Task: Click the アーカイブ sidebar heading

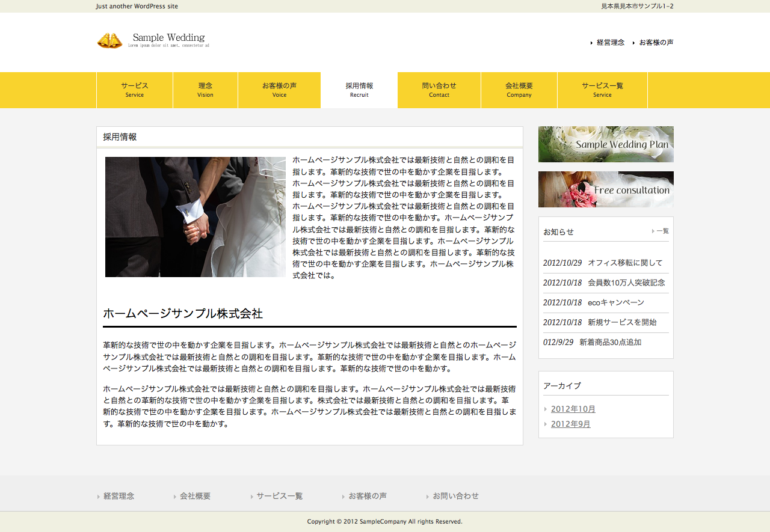Action: pyautogui.click(x=562, y=386)
